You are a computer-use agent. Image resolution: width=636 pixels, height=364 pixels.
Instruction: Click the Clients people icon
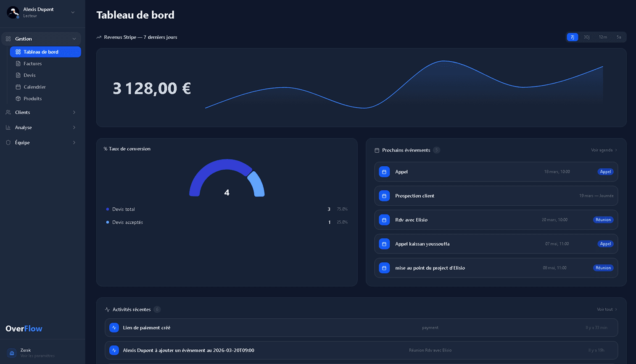pyautogui.click(x=8, y=113)
